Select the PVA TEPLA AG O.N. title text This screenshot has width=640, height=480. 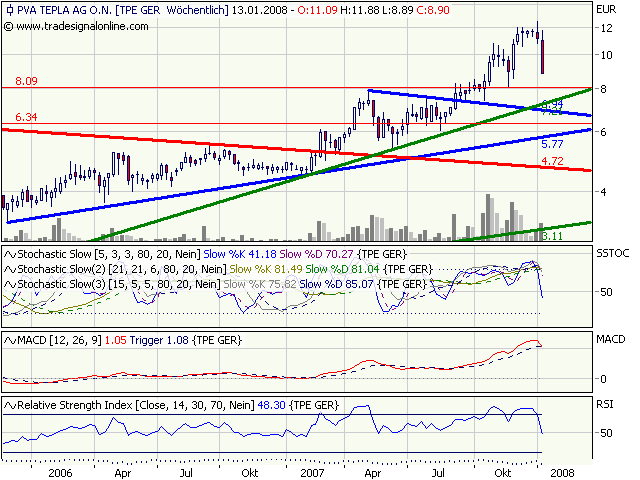tap(62, 10)
